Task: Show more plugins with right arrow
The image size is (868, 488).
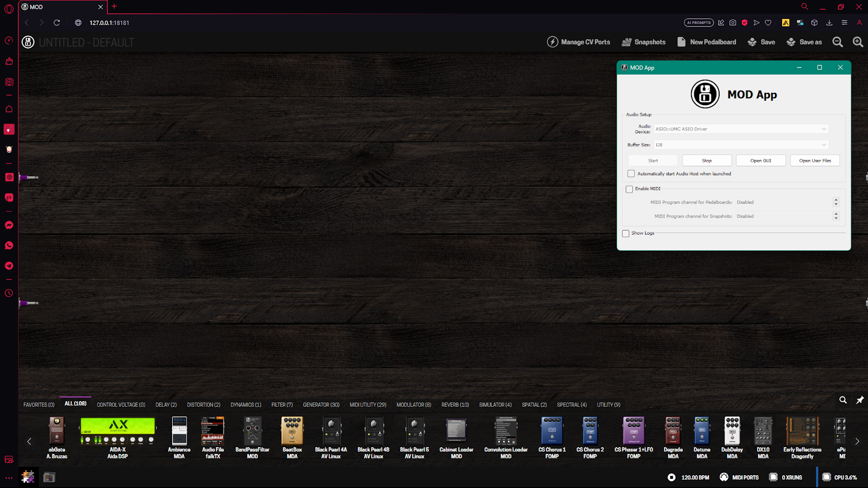Action: 857,441
